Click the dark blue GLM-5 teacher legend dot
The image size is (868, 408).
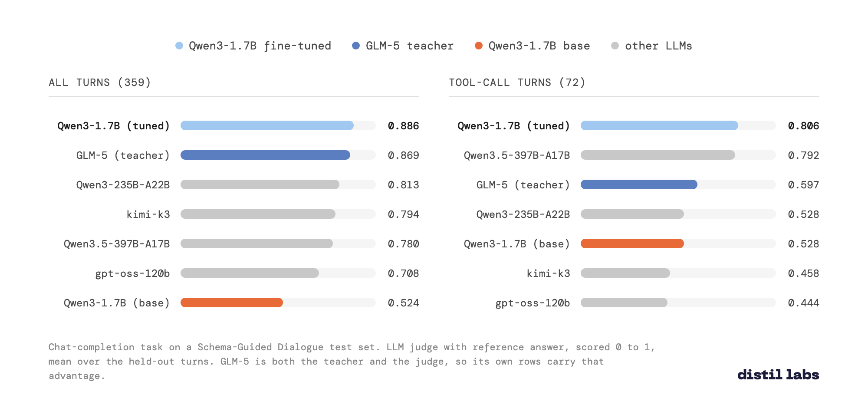[x=356, y=46]
